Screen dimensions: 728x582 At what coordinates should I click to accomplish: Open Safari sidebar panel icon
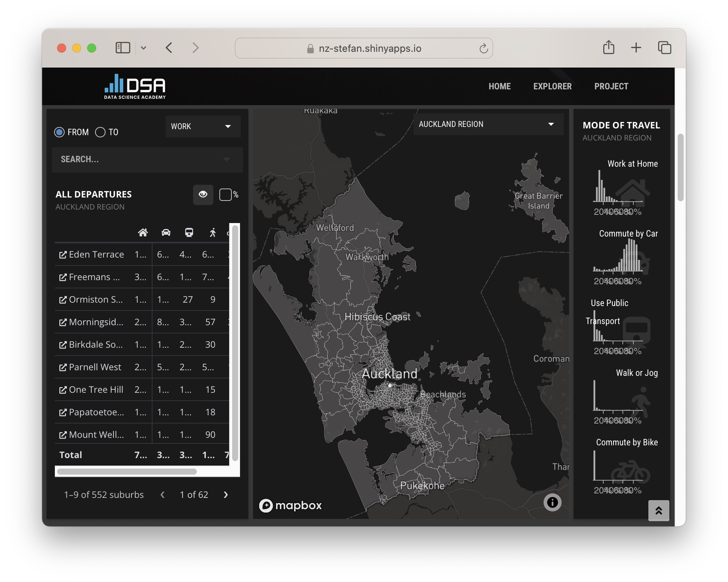[x=122, y=48]
